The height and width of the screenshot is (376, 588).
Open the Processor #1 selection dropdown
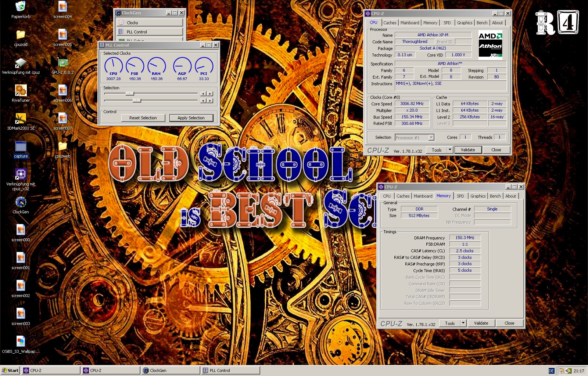(431, 137)
